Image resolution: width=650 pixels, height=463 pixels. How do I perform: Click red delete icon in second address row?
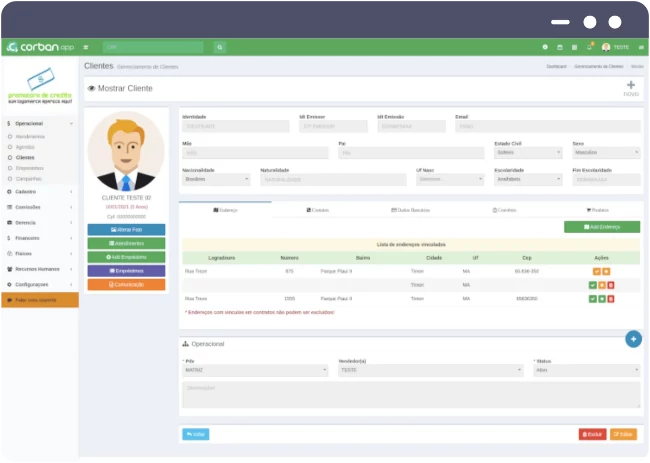[611, 285]
